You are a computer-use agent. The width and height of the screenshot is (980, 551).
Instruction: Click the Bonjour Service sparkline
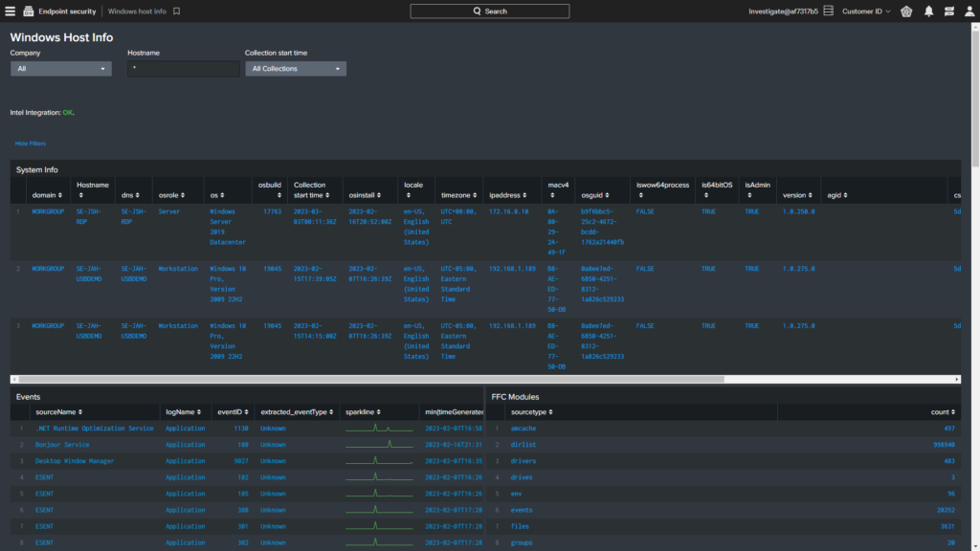pyautogui.click(x=379, y=444)
